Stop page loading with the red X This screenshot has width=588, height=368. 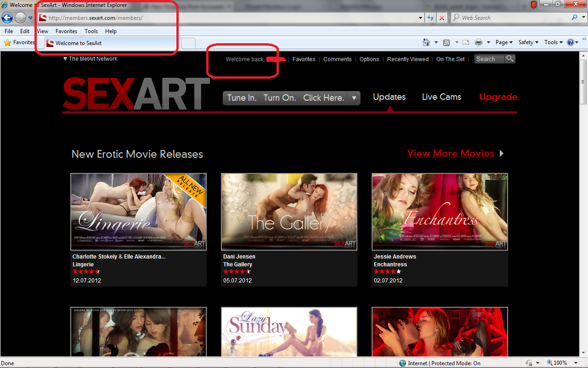coord(442,18)
